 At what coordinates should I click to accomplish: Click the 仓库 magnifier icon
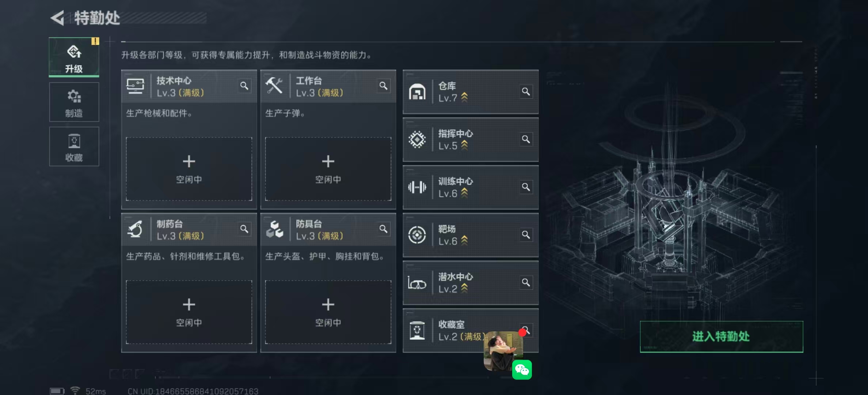526,91
